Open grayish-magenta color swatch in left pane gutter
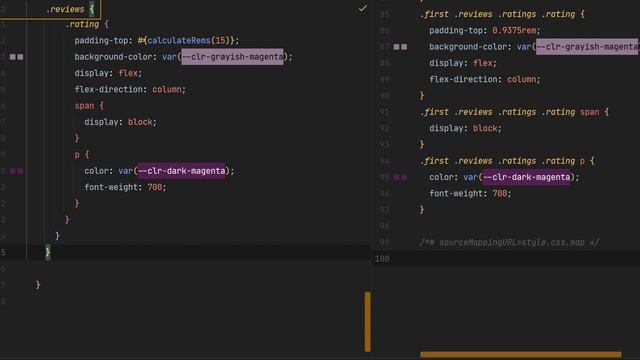Screen dimensions: 640x360 [17, 57]
